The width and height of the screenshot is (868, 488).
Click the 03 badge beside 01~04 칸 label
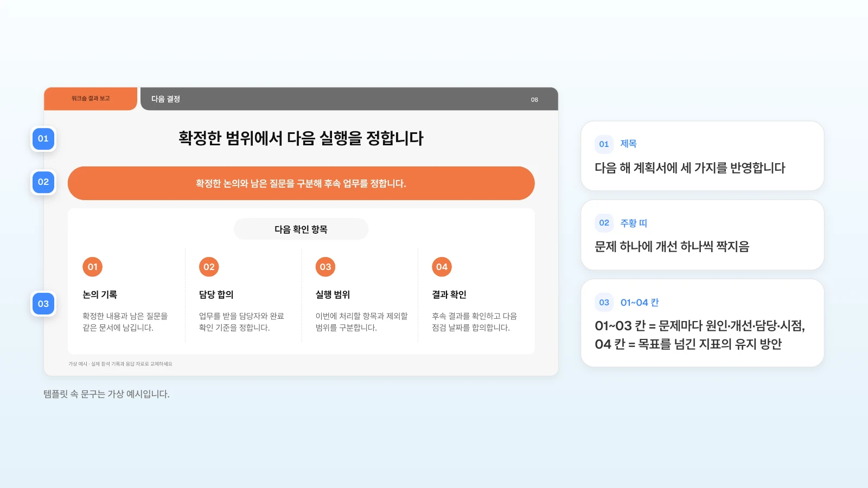[604, 303]
